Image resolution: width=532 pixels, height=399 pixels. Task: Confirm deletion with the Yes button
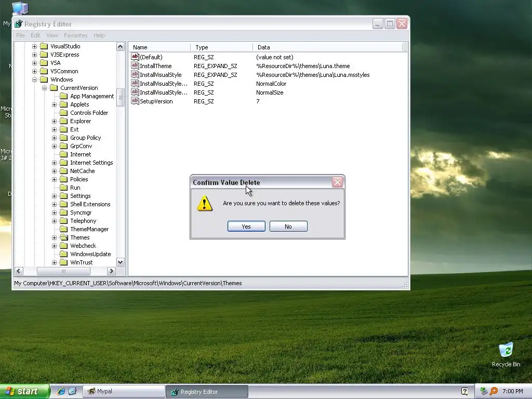[246, 227]
